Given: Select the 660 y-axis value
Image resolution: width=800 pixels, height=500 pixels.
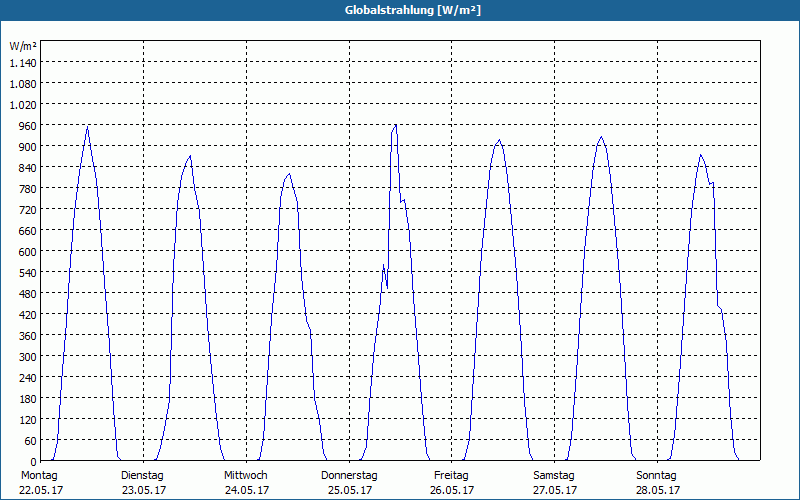Looking at the screenshot, I should click(x=28, y=231).
